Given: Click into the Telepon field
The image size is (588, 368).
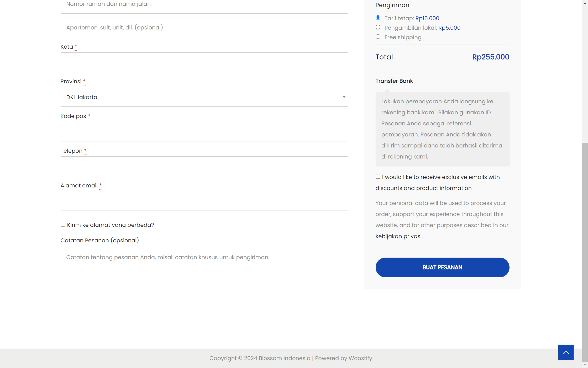Looking at the screenshot, I should [x=204, y=166].
